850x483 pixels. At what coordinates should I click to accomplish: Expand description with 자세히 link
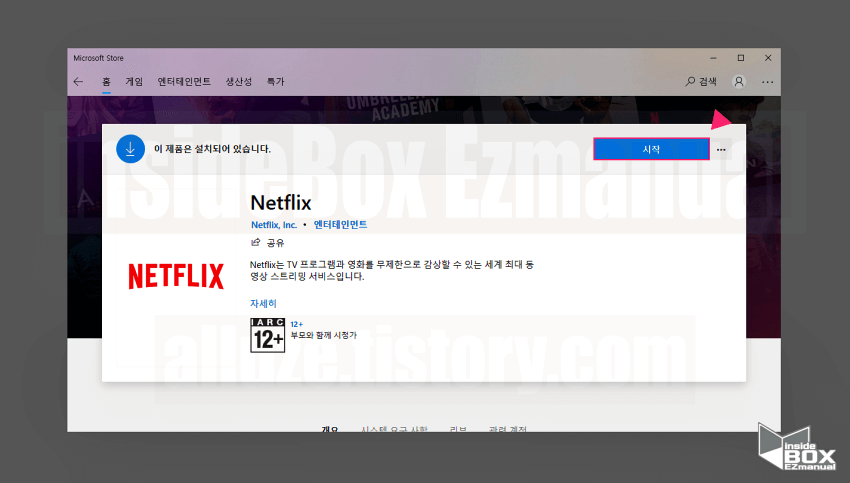(263, 304)
